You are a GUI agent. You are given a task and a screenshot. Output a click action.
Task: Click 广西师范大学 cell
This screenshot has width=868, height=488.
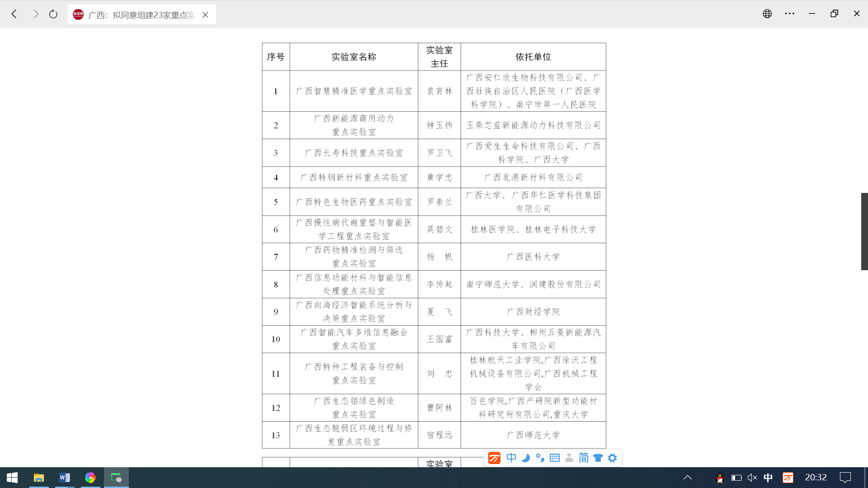[x=533, y=435]
